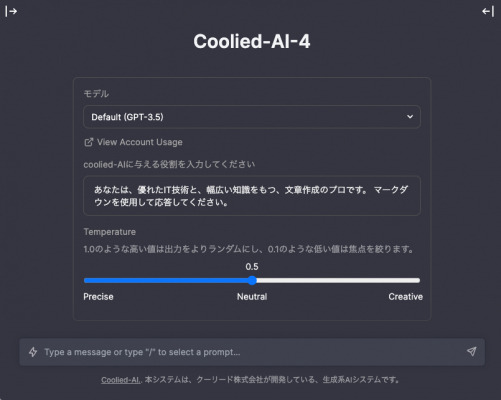The height and width of the screenshot is (400, 501).
Task: Click the Precise label under slider
Action: [x=98, y=297]
